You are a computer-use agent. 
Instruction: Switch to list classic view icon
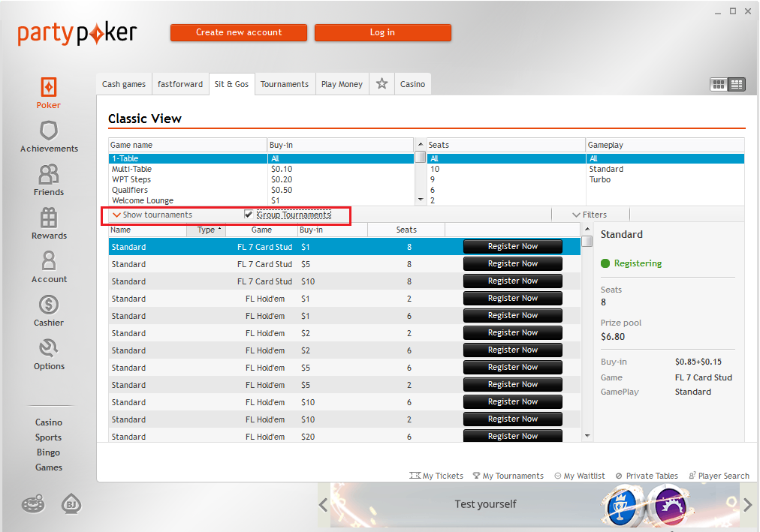(737, 85)
